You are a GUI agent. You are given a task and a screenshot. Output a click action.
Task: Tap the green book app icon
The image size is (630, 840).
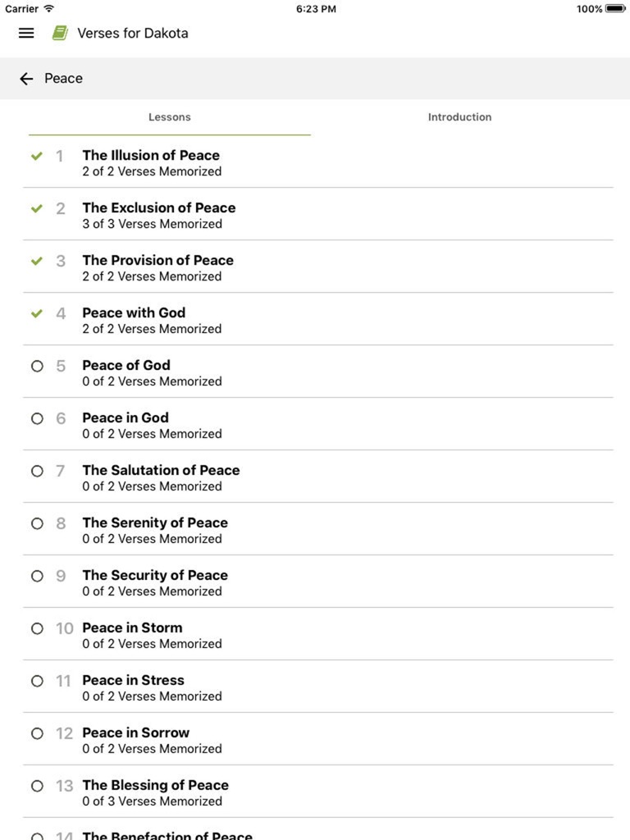tap(60, 33)
